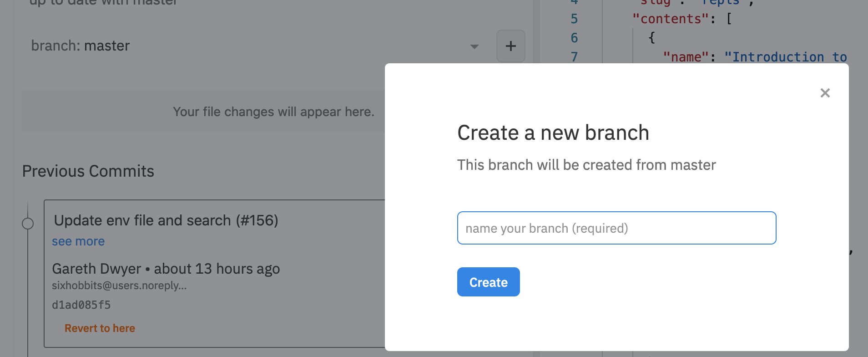
Task: Click the "Introduction to string in the editor
Action: pos(786,57)
